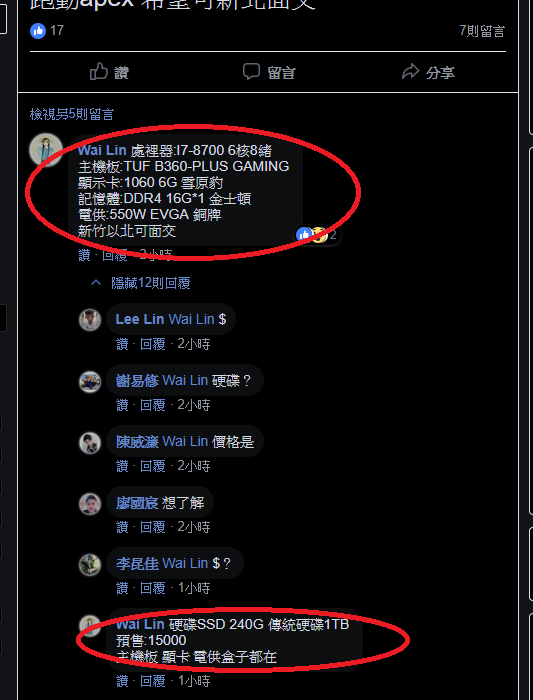Viewport: 533px width, 700px height.
Task: Open 謝易修's profile avatar
Action: (90, 381)
